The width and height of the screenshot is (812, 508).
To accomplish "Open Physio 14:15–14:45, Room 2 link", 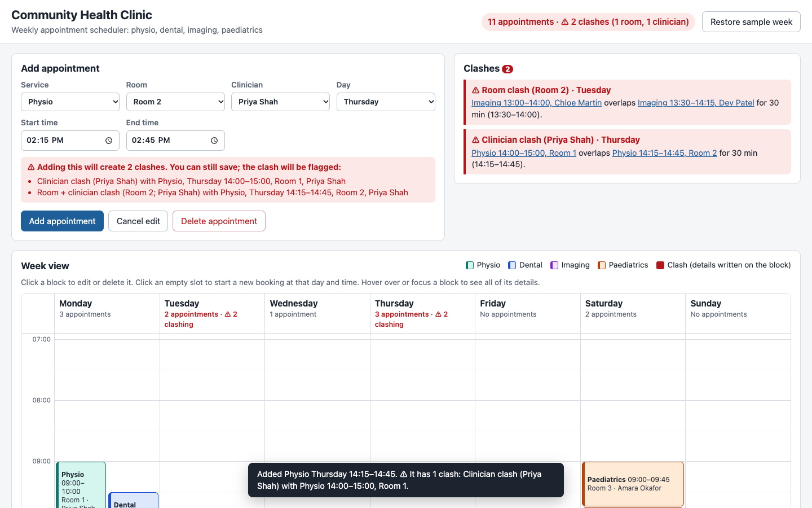I will click(664, 153).
